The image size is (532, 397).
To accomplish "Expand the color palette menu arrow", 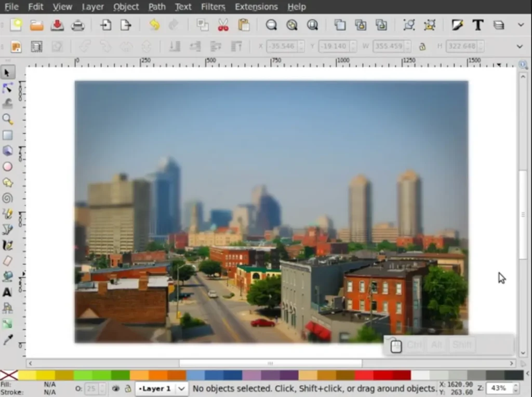I will 527,375.
